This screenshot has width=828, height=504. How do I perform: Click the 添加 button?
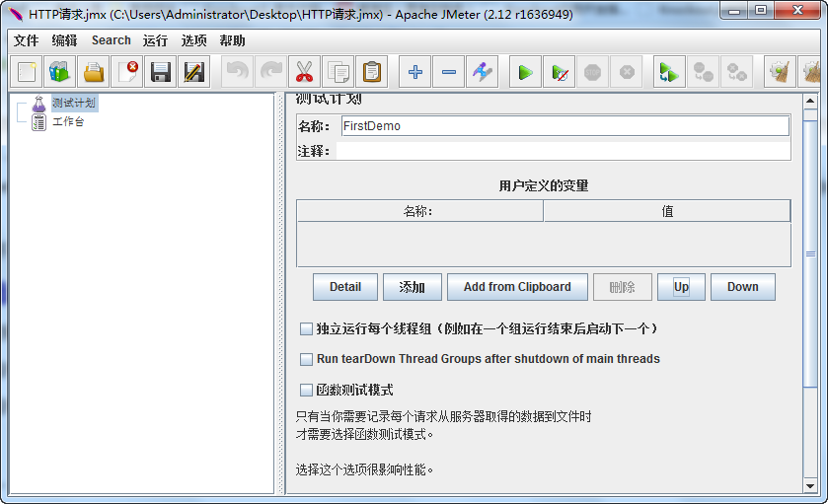pyautogui.click(x=412, y=287)
